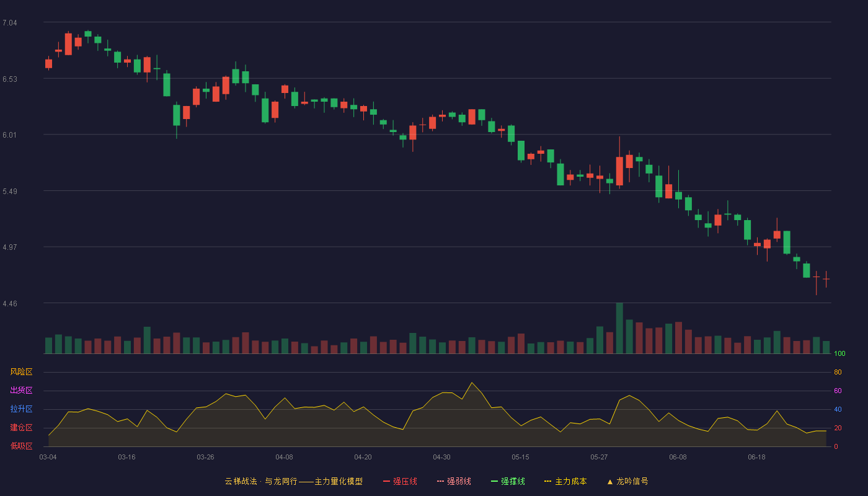The height and width of the screenshot is (496, 868).
Task: Click the 04-20 date label
Action: coord(363,457)
